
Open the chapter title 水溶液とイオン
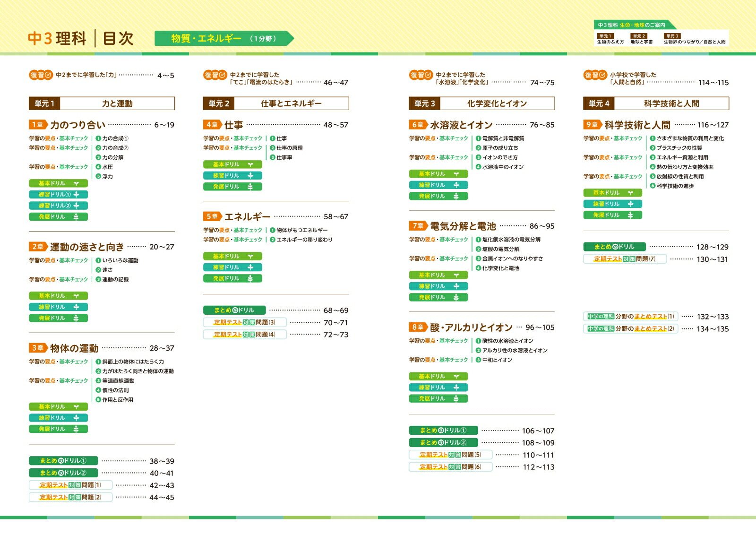tap(461, 125)
